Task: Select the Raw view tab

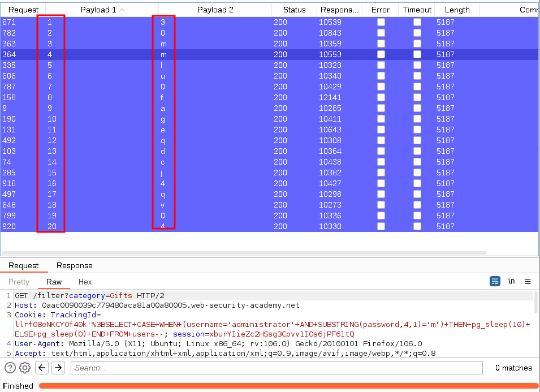Action: [54, 282]
